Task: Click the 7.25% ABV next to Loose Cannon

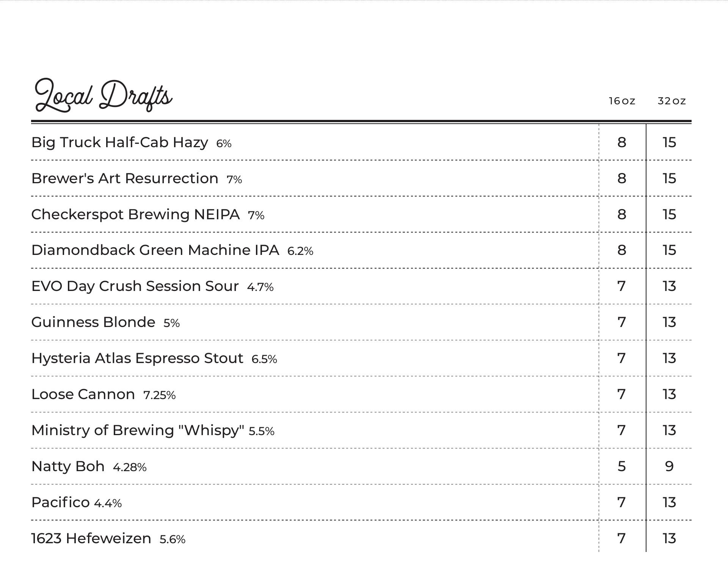Action: coord(159,395)
